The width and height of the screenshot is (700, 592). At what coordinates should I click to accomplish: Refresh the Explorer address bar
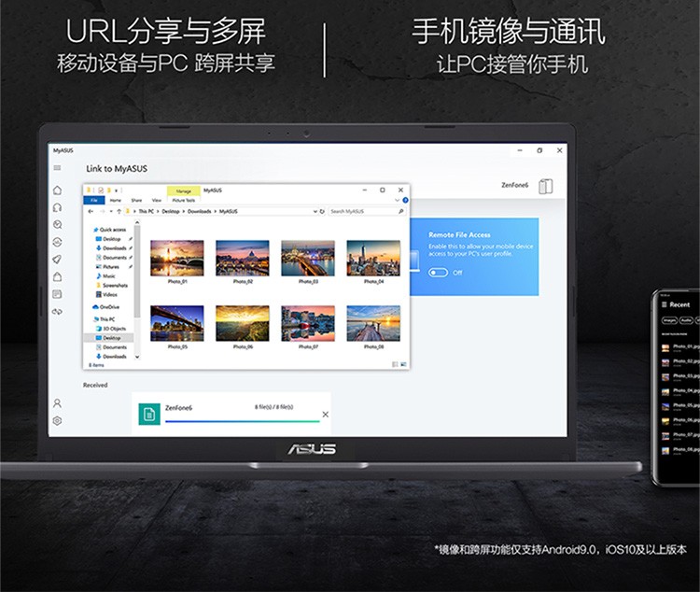[x=322, y=211]
